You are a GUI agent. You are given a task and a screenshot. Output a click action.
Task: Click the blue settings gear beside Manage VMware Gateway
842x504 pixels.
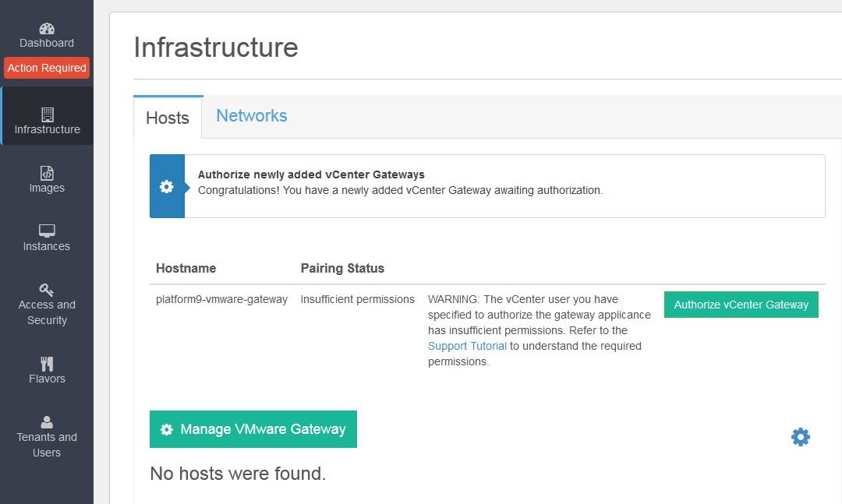pos(801,437)
